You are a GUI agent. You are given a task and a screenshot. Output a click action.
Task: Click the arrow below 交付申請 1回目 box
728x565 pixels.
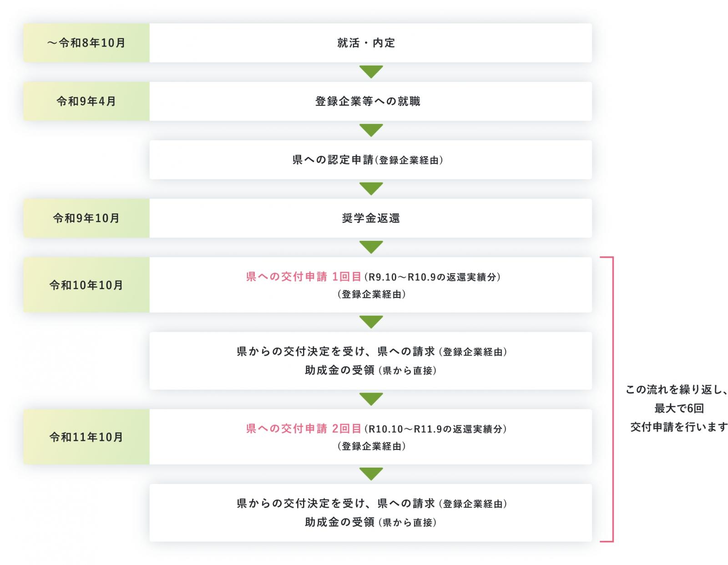[x=371, y=322]
